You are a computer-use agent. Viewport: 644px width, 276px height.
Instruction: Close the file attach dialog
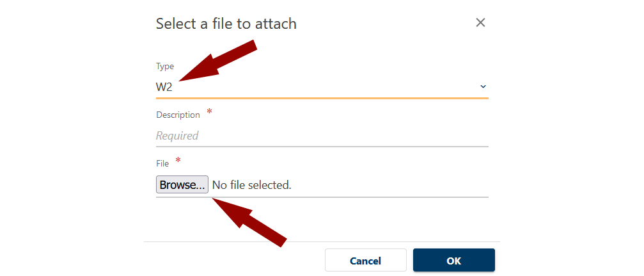(x=481, y=23)
